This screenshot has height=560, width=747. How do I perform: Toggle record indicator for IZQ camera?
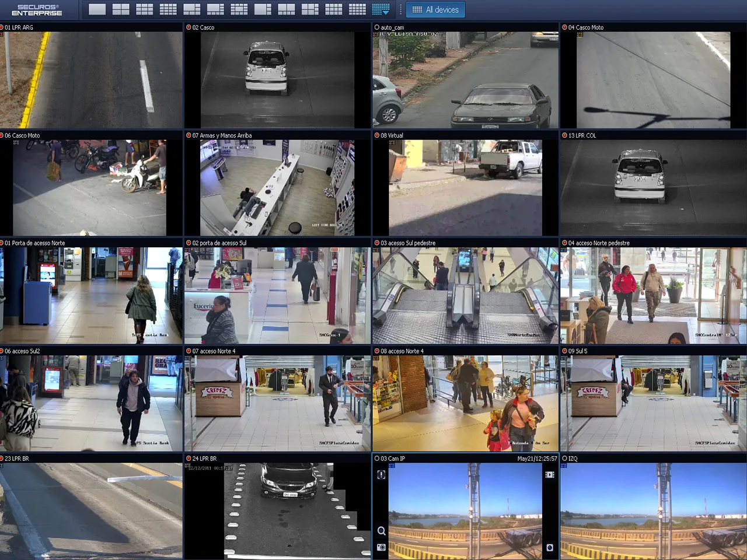[564, 459]
